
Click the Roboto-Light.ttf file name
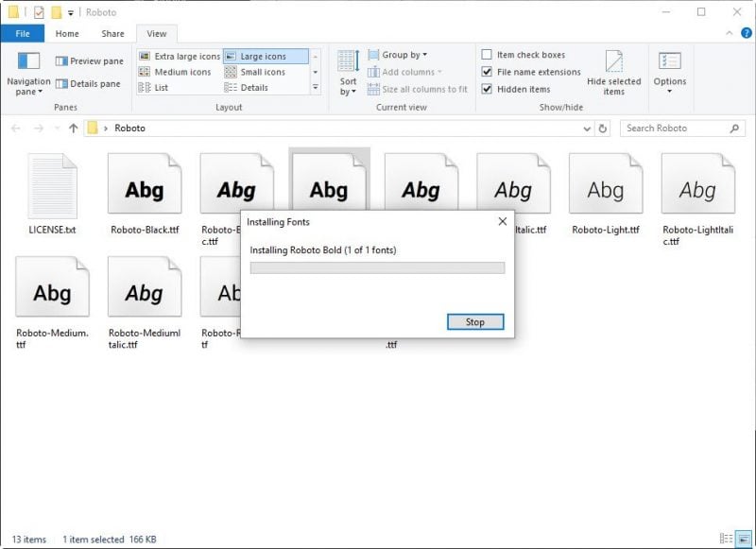(x=606, y=230)
